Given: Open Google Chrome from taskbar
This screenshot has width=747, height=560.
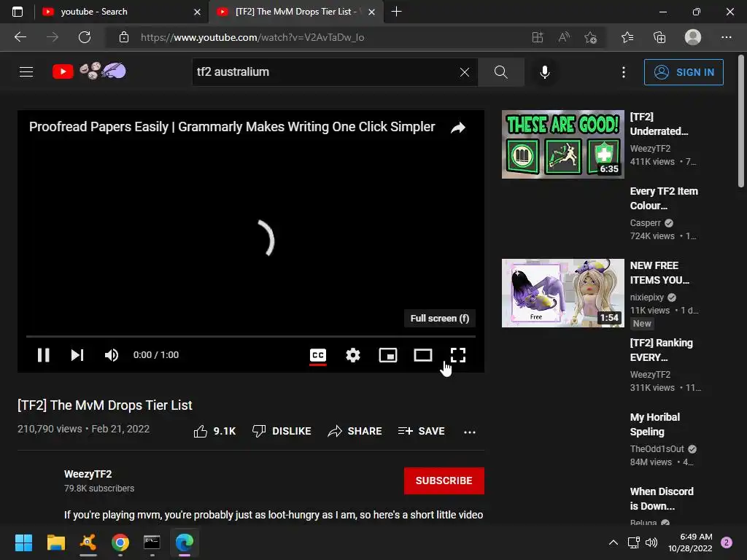Looking at the screenshot, I should pos(120,542).
